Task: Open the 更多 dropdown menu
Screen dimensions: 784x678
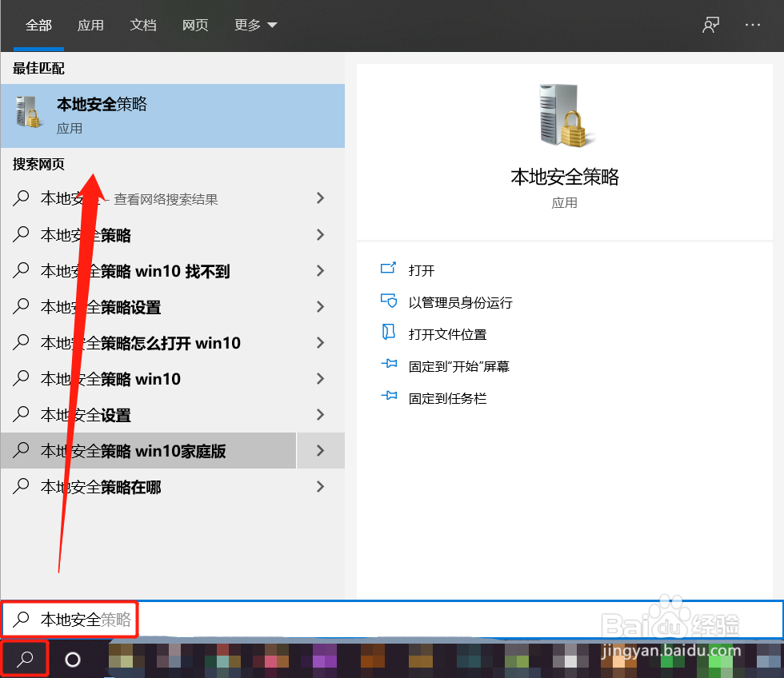Action: click(254, 25)
